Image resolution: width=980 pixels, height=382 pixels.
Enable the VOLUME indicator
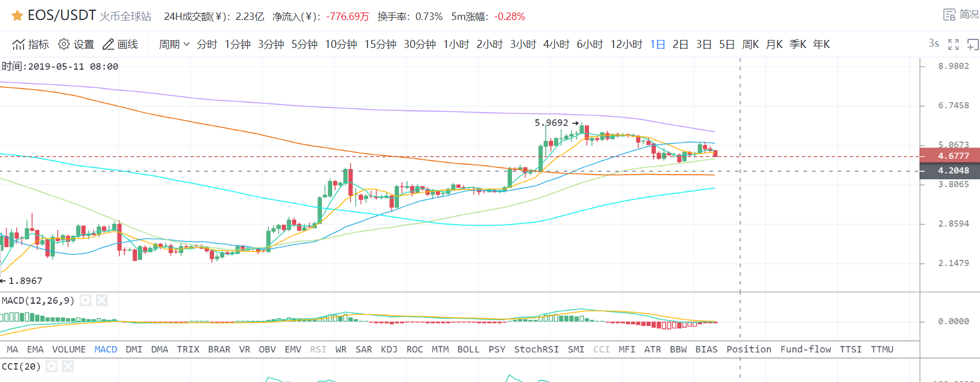[68, 349]
